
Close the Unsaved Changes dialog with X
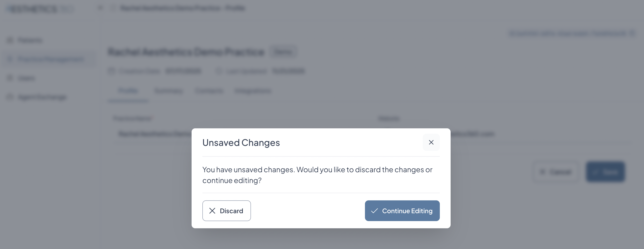coord(431,142)
